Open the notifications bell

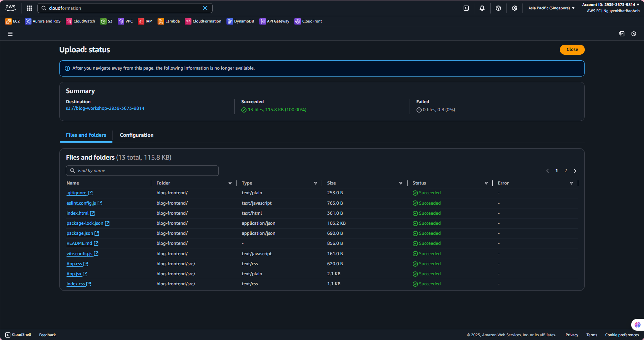click(482, 8)
